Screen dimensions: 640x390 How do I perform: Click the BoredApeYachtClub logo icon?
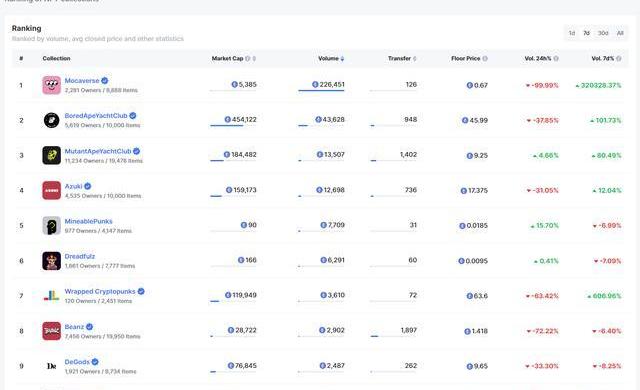pos(51,120)
